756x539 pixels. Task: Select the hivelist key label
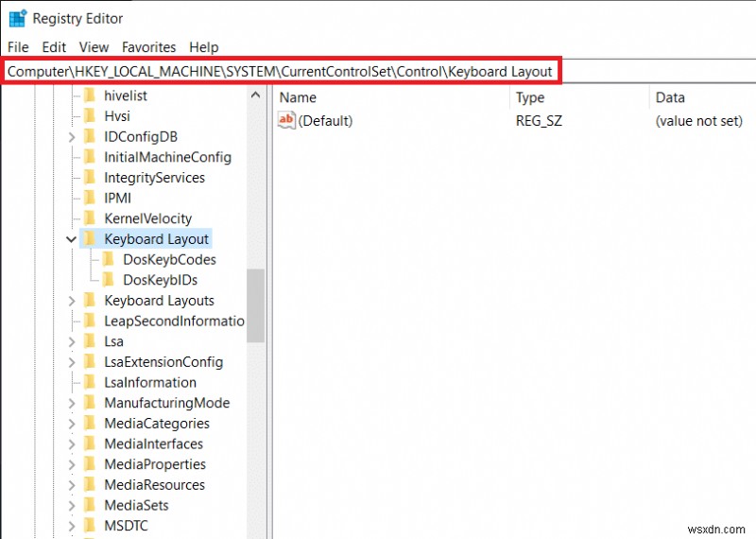(126, 96)
